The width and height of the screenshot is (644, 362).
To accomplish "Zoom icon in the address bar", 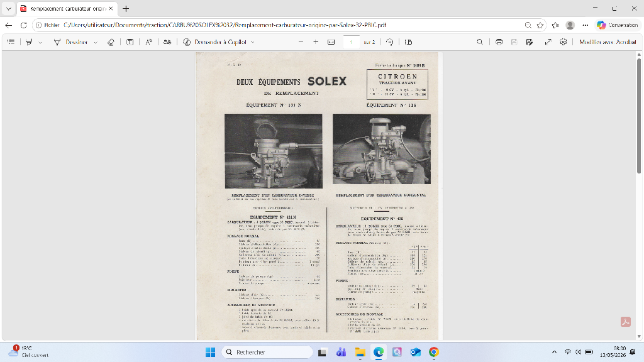I will tap(528, 25).
